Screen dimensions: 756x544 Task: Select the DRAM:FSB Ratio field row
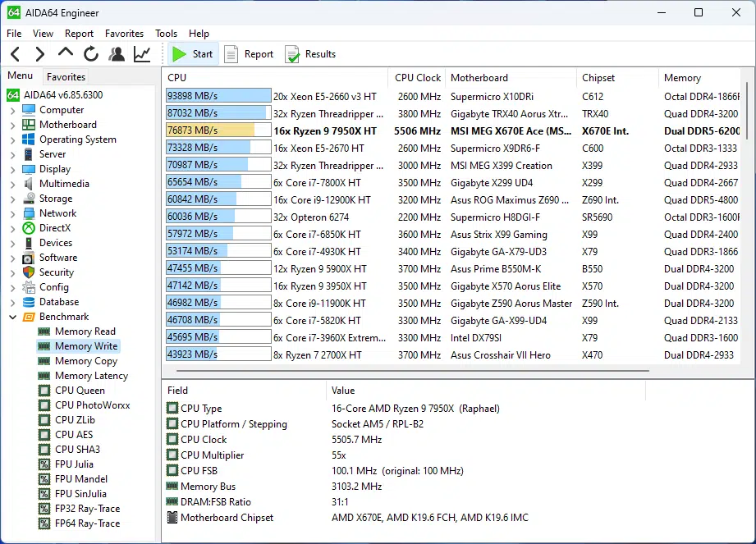405,502
